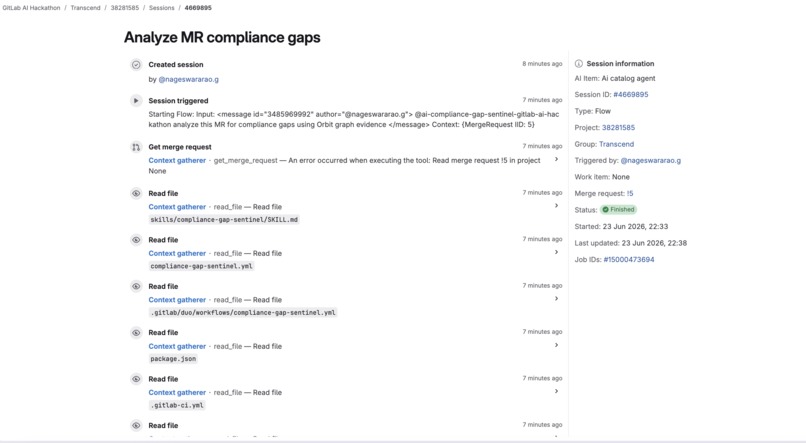Open Transcend breadcrumb item
Image resolution: width=806 pixels, height=443 pixels.
coord(85,8)
